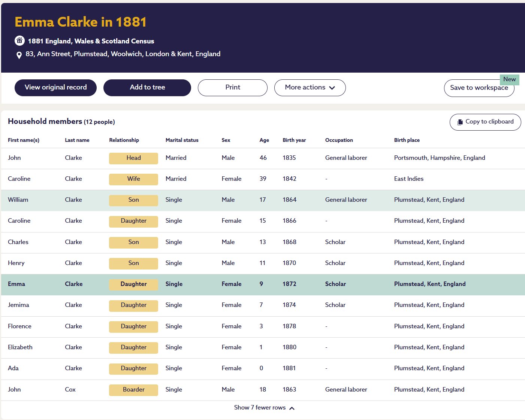This screenshot has height=420, width=525.
Task: Click the Age column header
Action: 264,140
